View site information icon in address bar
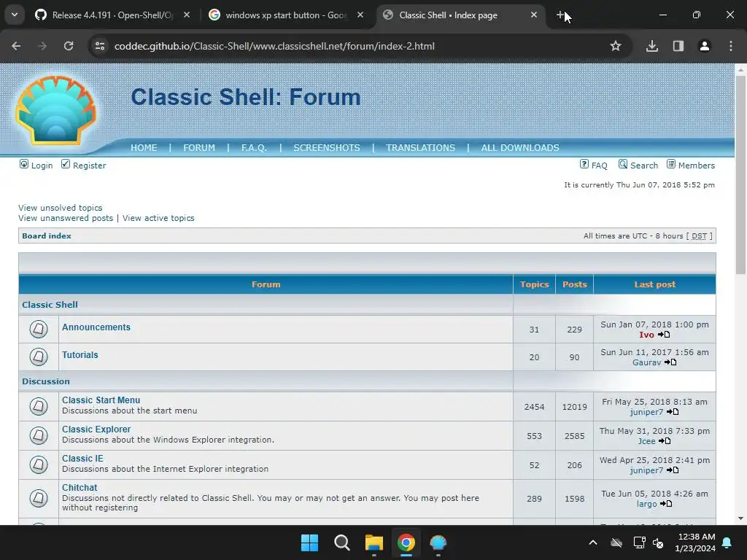Screen dimensions: 747x560 pos(100,46)
